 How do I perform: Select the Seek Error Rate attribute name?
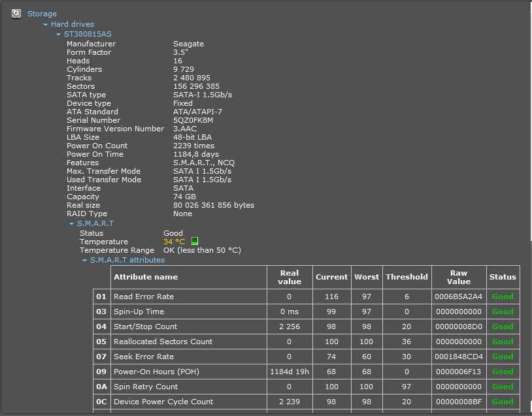[x=144, y=357]
